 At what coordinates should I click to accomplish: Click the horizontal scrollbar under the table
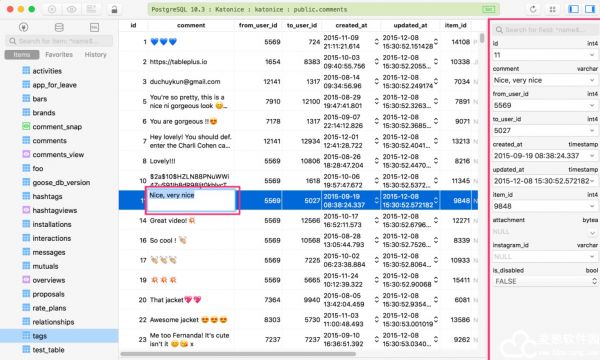[x=238, y=354]
